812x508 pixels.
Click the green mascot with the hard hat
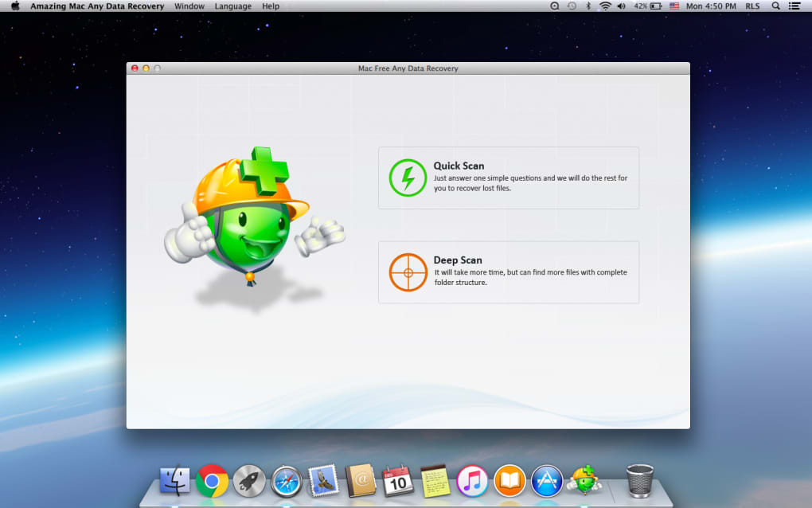coord(254,217)
